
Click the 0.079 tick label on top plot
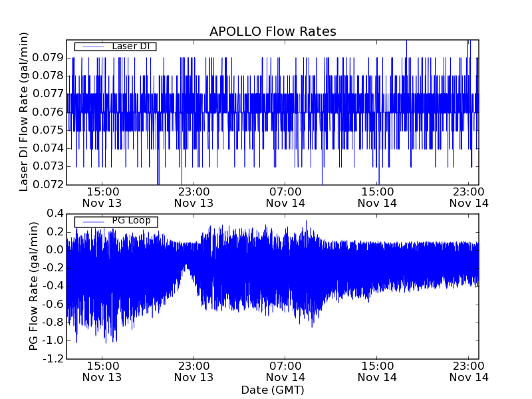(48, 58)
